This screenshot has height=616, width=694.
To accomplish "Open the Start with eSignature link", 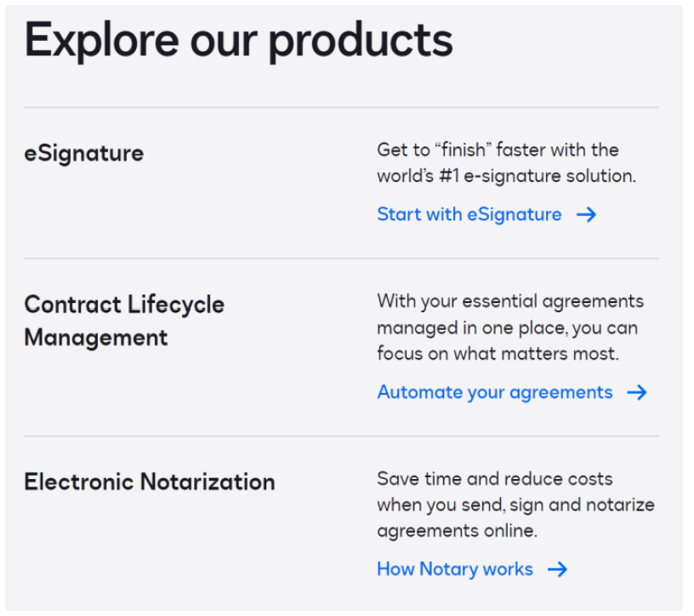I will tap(469, 214).
